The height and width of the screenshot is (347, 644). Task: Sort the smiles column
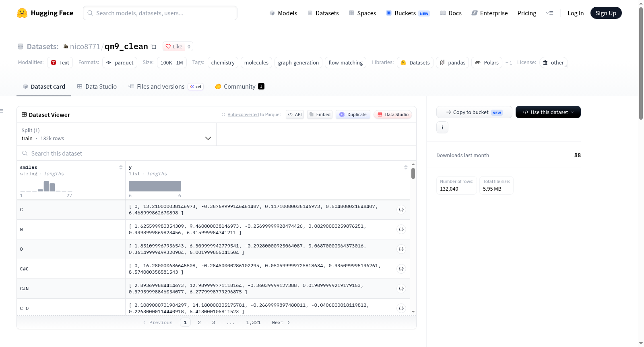pos(121,167)
